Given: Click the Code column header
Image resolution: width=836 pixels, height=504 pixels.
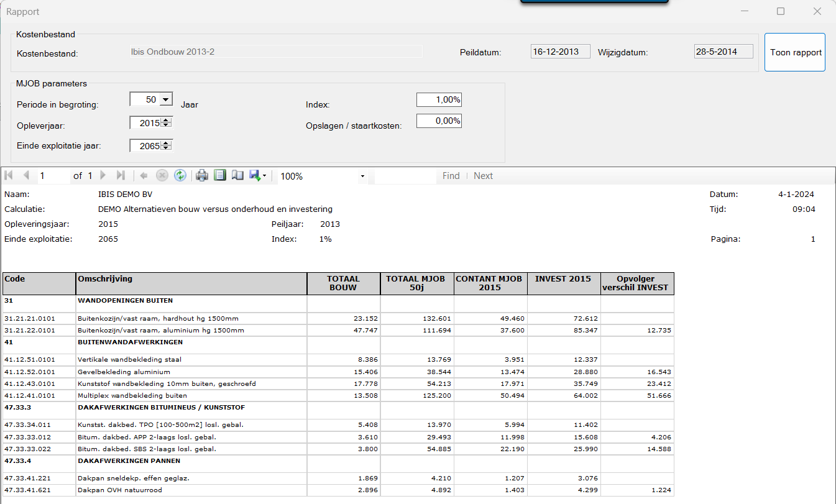Looking at the screenshot, I should tap(39, 283).
